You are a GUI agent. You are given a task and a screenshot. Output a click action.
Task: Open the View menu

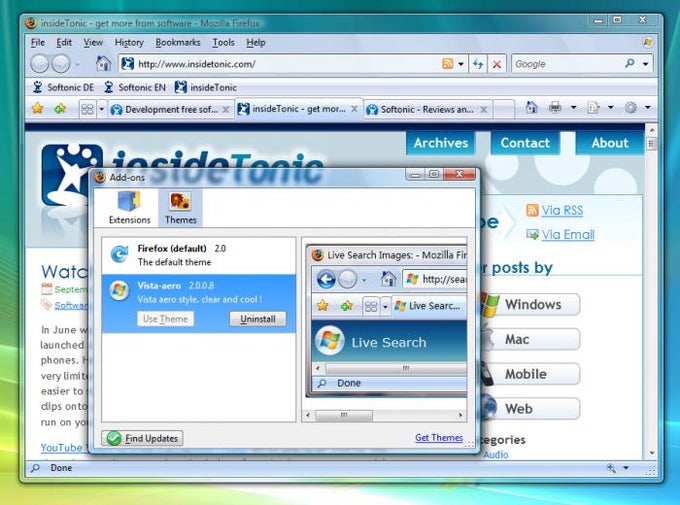coord(93,43)
